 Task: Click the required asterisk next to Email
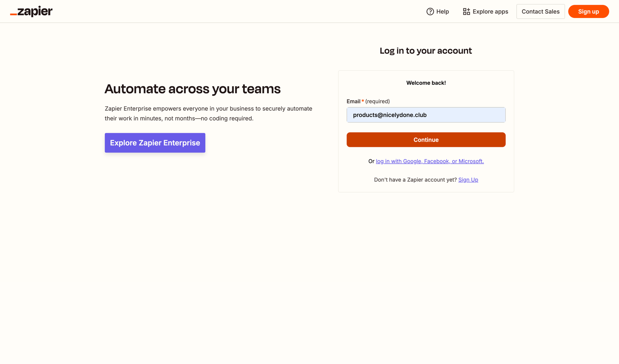tap(363, 101)
